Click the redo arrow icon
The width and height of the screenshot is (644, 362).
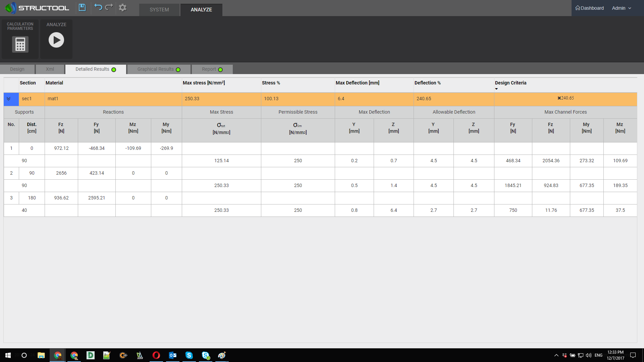coord(109,7)
